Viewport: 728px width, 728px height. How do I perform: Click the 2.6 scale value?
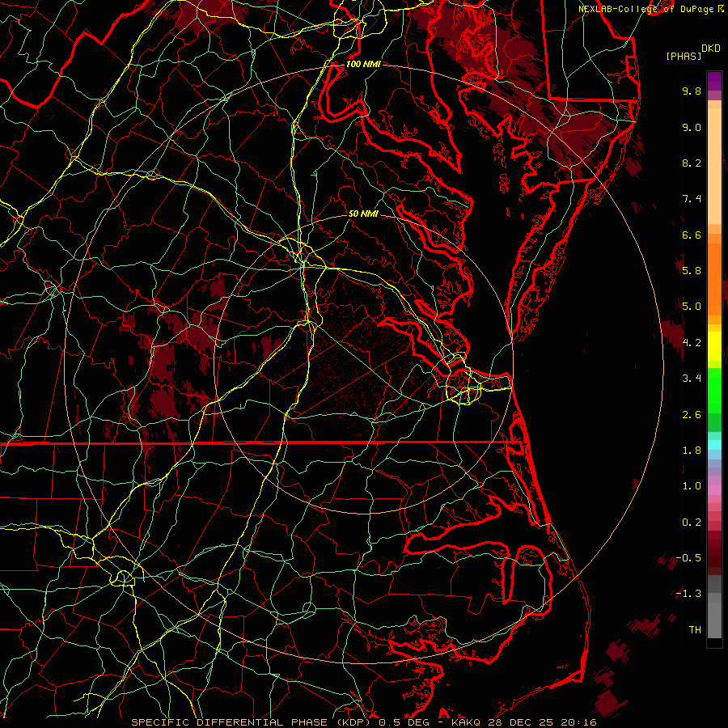(692, 415)
